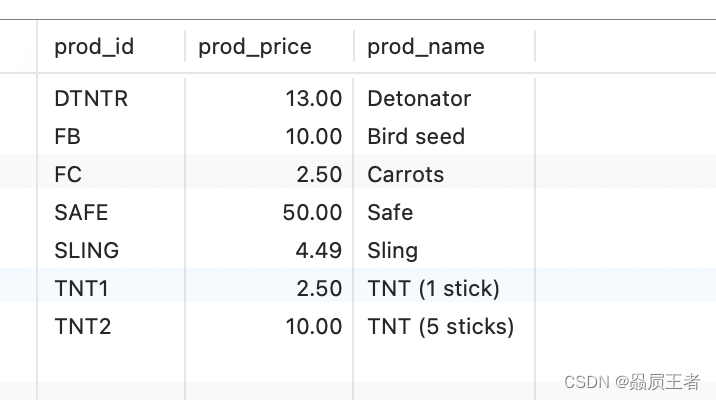The height and width of the screenshot is (400, 716).
Task: Select the SLING product id cell
Action: click(x=86, y=250)
